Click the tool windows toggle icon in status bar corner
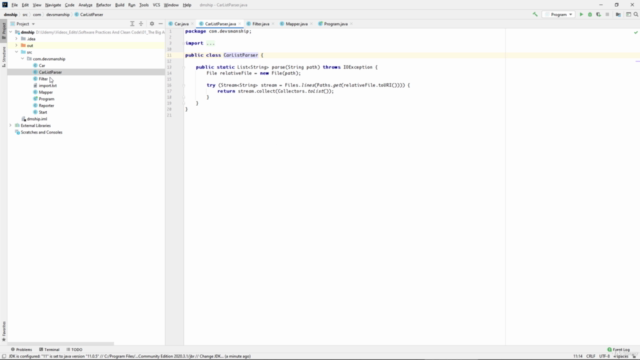This screenshot has width=640, height=360. (x=4, y=356)
